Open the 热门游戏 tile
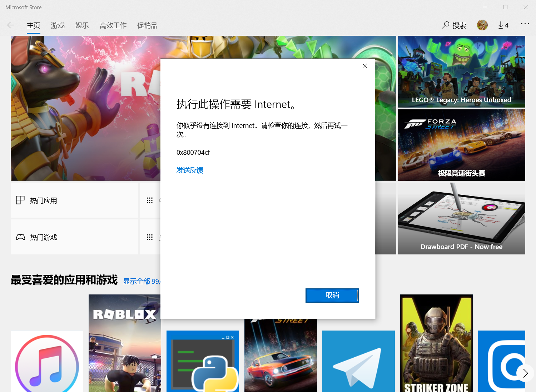The height and width of the screenshot is (392, 536). coord(74,237)
